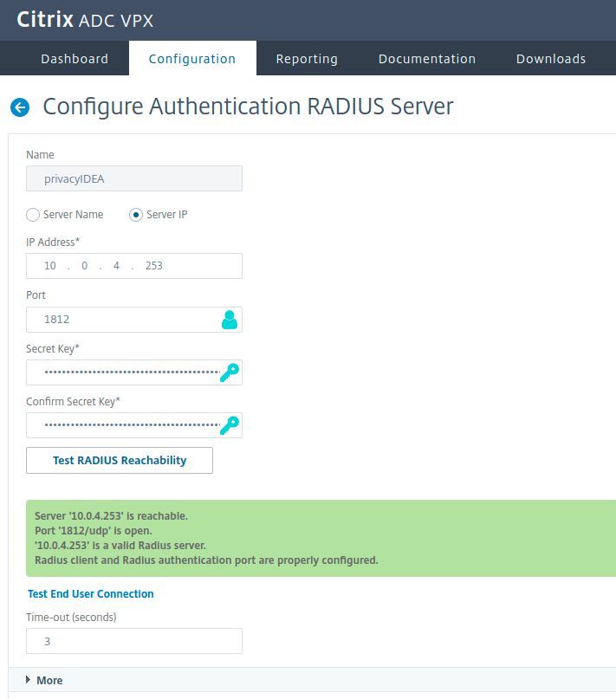This screenshot has height=699, width=616.
Task: Click the Name field containing privacyIDEA
Action: (134, 178)
